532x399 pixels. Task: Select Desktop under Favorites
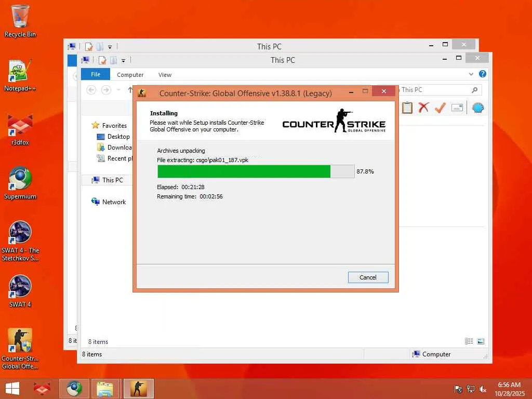(113, 137)
